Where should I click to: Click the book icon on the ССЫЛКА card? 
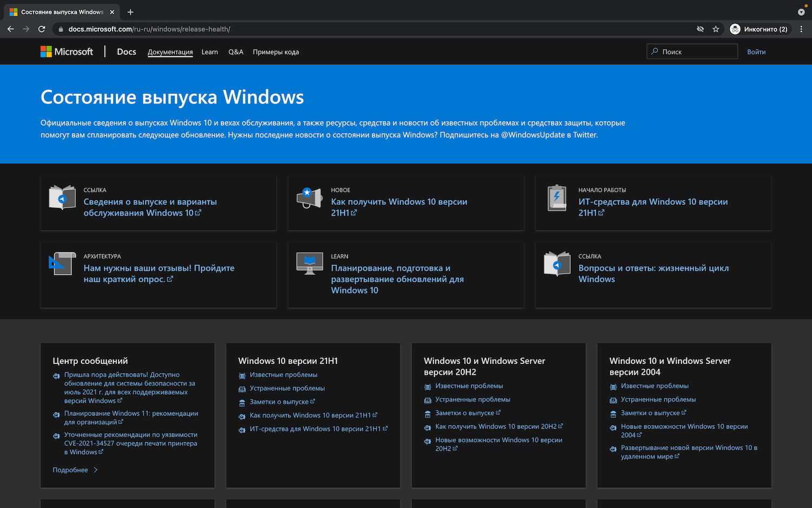[x=62, y=198]
